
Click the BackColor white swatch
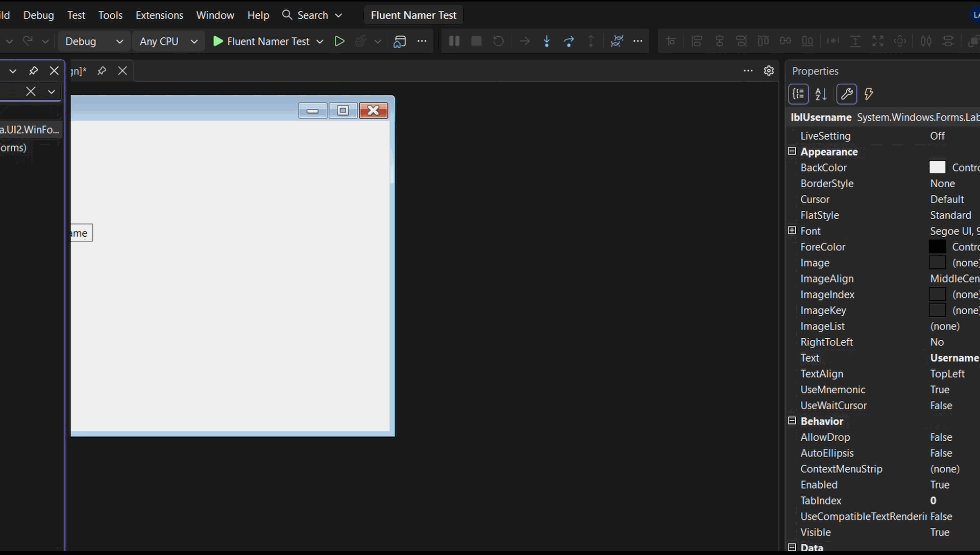click(x=937, y=167)
